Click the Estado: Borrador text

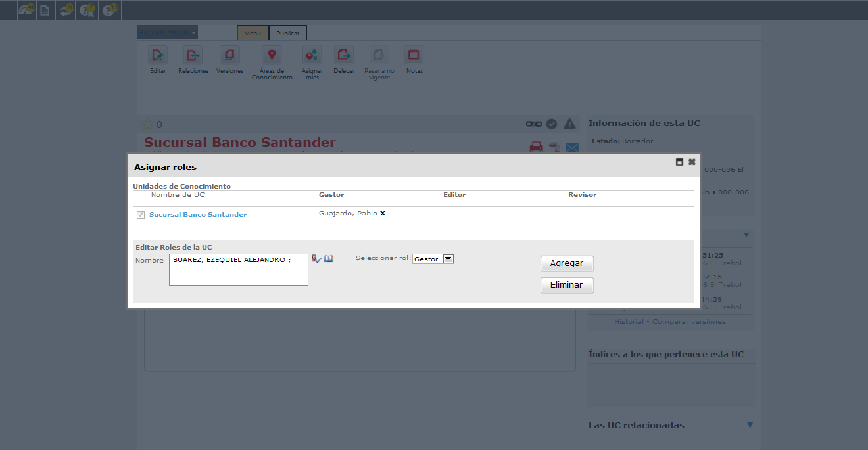pos(622,141)
